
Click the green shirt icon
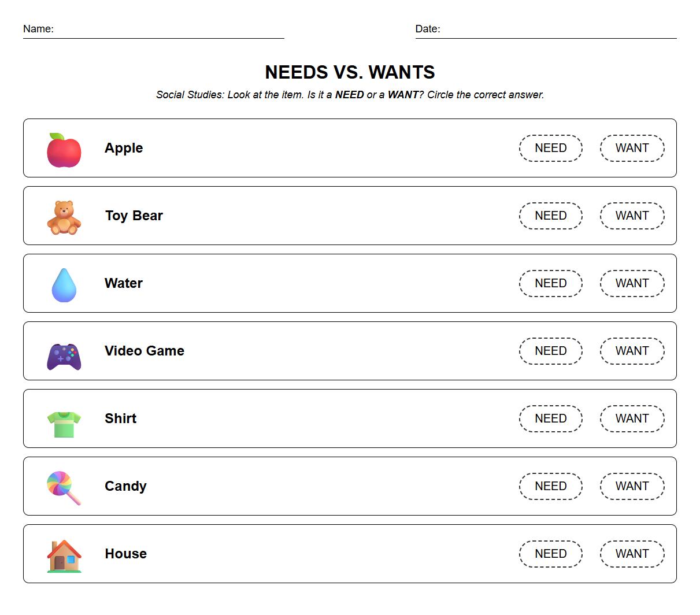(64, 424)
